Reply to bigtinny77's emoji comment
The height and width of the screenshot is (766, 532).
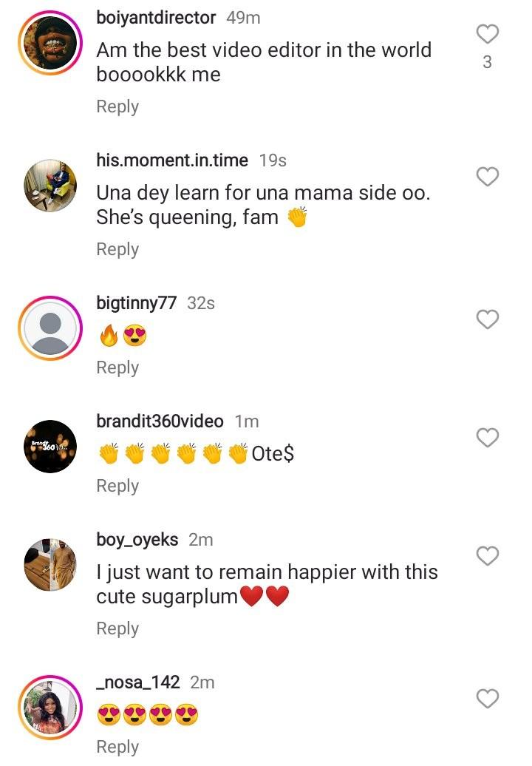(117, 367)
